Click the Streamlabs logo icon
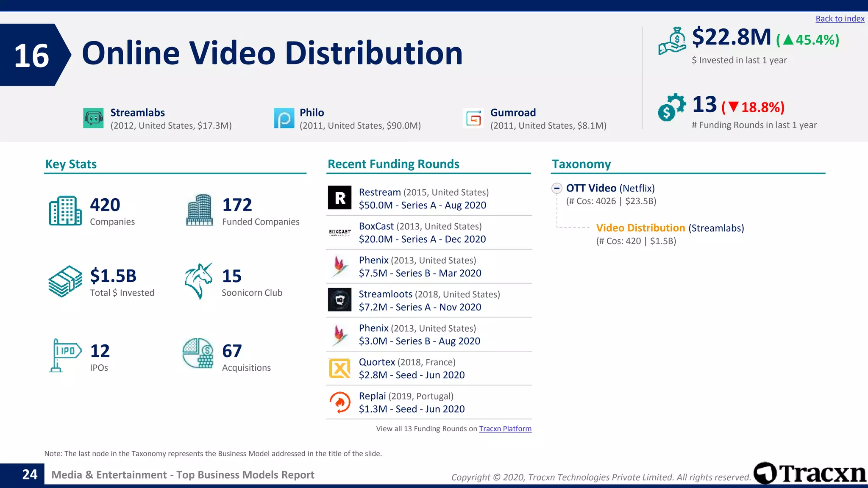 point(93,118)
